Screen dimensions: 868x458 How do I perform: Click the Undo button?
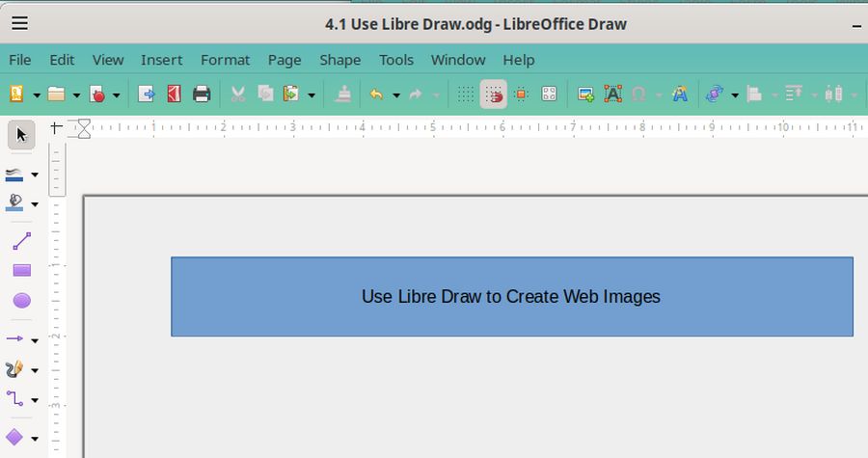pyautogui.click(x=377, y=94)
